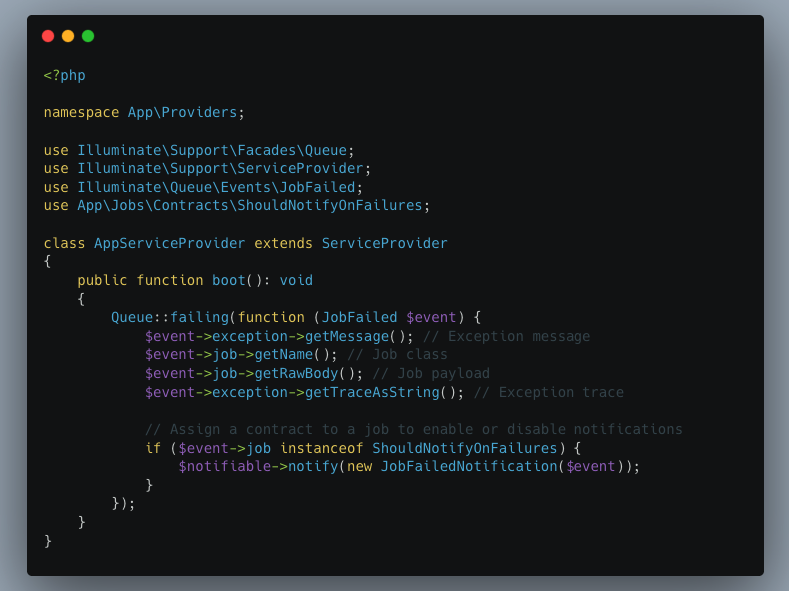Image resolution: width=789 pixels, height=591 pixels.
Task: Click the 'AppServiceProvider' class name
Action: 170,243
